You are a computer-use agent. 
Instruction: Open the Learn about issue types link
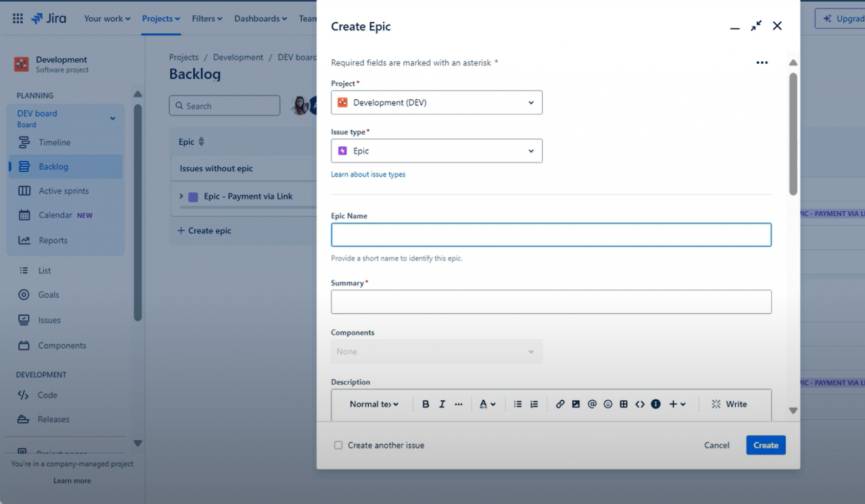click(368, 174)
